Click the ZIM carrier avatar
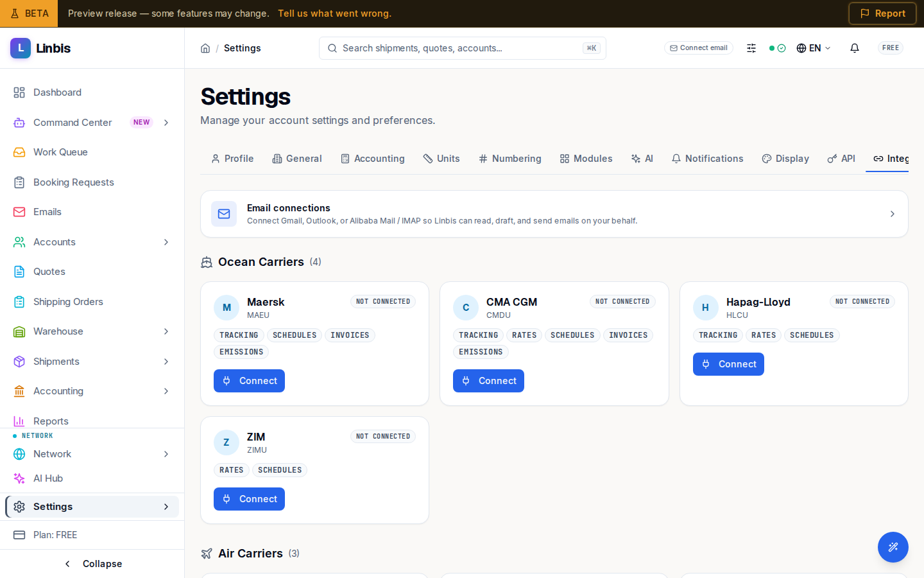The image size is (924, 578). click(x=227, y=442)
